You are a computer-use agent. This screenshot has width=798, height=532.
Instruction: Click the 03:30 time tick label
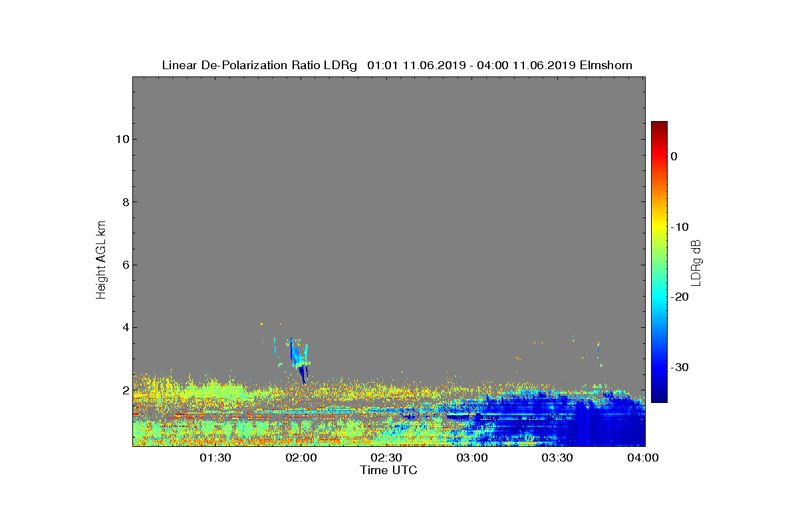557,458
